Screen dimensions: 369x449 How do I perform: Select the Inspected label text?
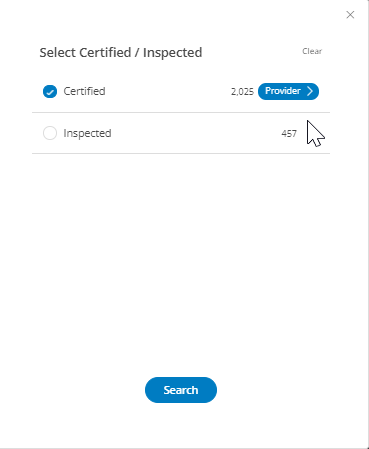[x=87, y=133]
